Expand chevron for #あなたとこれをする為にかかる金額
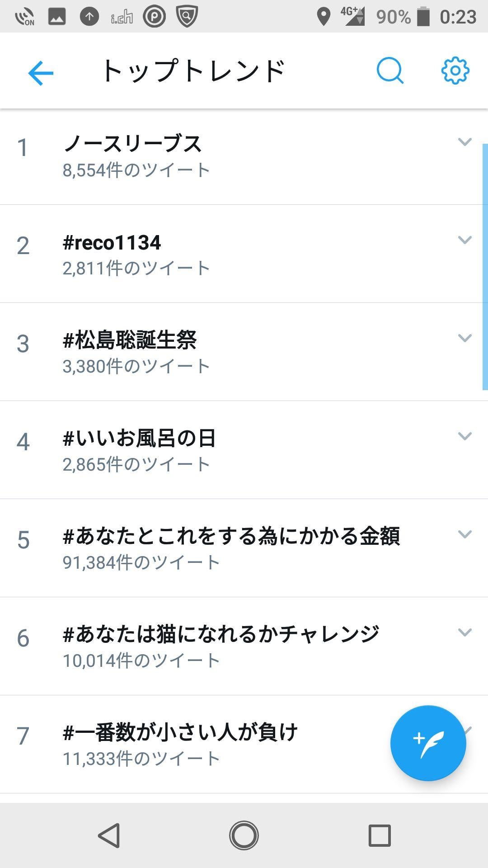This screenshot has width=488, height=868. point(465,534)
